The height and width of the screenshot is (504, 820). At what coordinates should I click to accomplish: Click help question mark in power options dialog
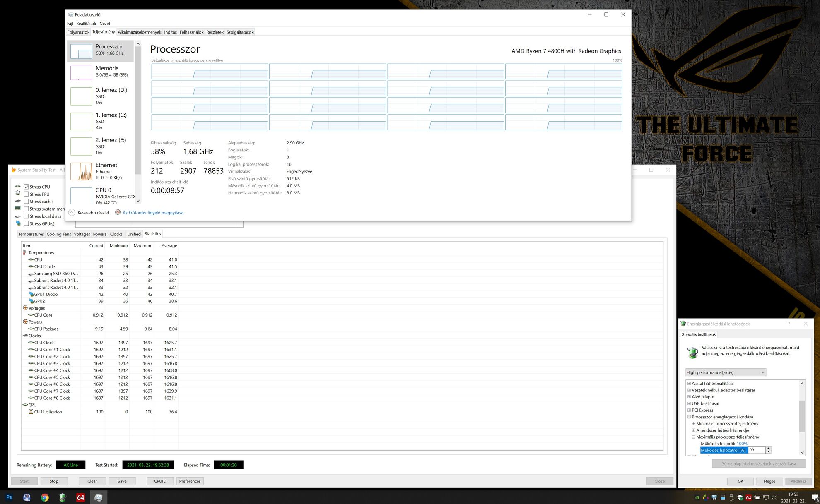789,324
